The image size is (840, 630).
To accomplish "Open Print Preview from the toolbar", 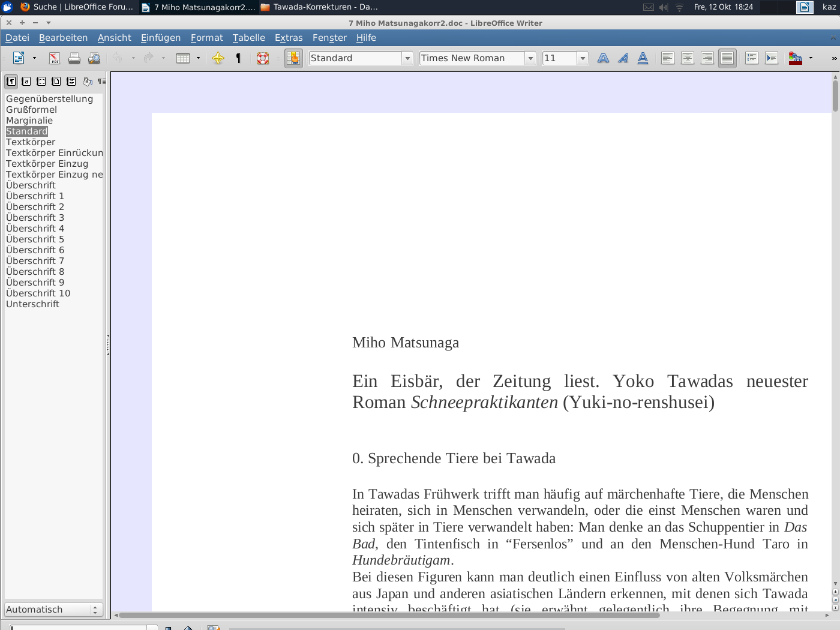I will 94,58.
